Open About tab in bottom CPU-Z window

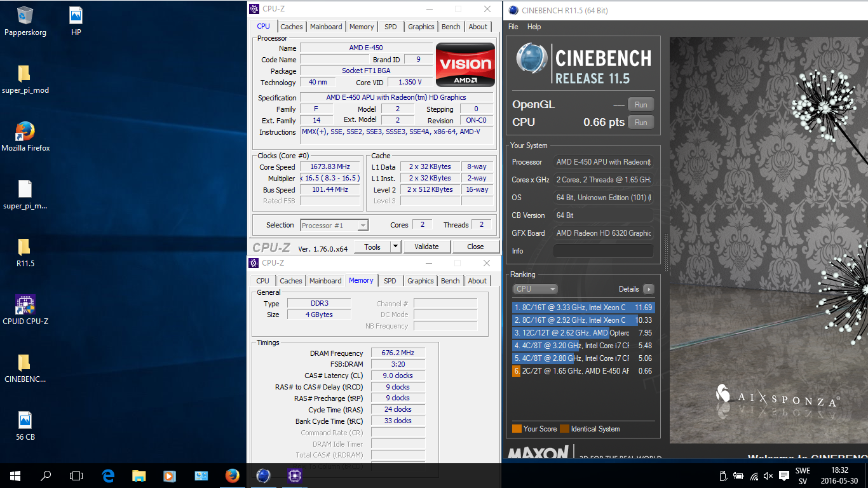click(477, 281)
